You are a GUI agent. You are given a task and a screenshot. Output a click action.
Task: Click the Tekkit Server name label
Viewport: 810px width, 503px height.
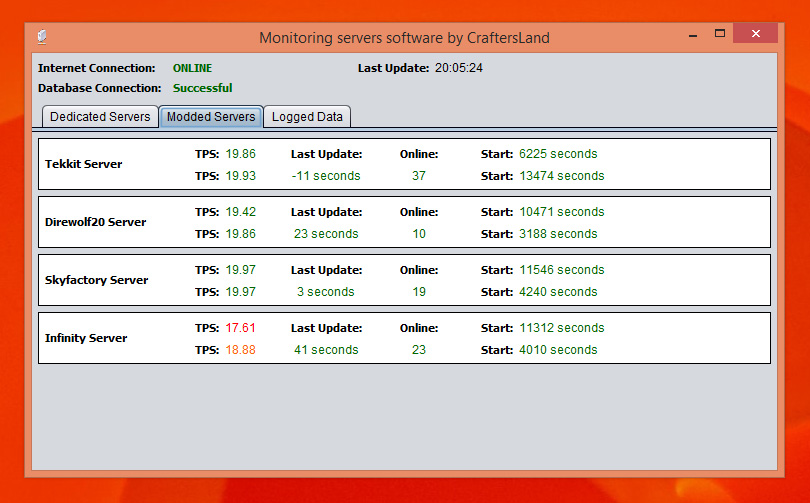(x=84, y=164)
